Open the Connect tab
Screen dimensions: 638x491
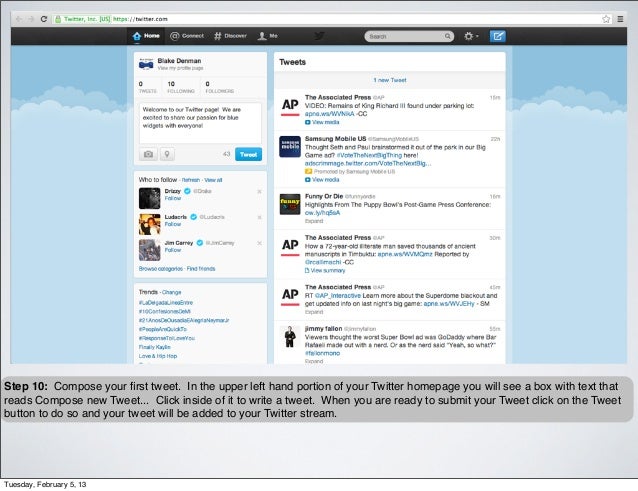187,36
